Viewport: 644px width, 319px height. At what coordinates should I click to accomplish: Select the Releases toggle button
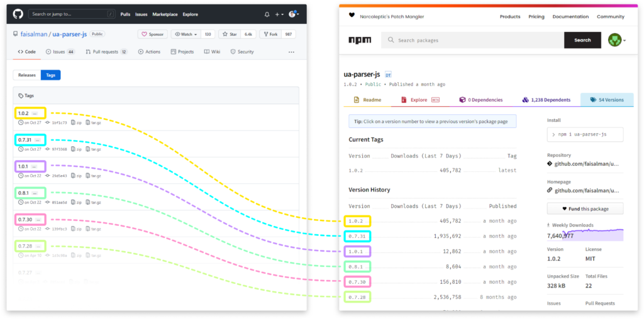[x=27, y=75]
